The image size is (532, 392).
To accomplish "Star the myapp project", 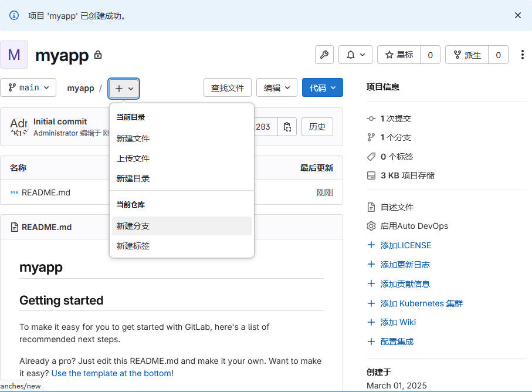I will click(x=399, y=55).
